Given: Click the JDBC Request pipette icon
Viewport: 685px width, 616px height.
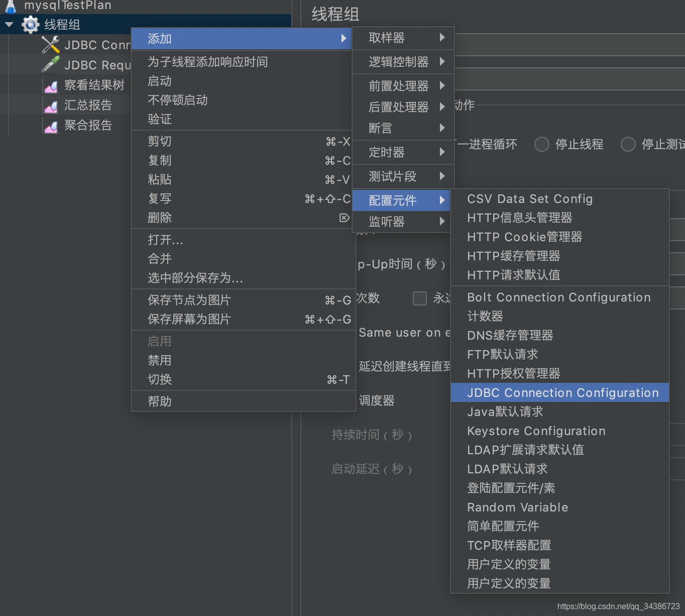Looking at the screenshot, I should click(x=50, y=64).
